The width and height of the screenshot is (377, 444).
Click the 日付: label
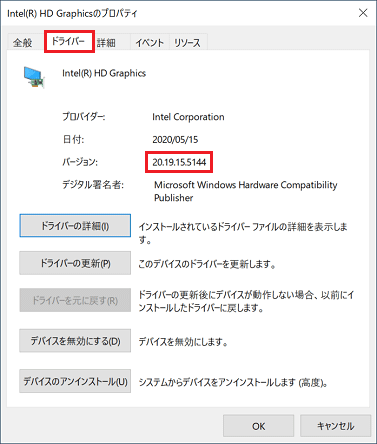click(73, 139)
